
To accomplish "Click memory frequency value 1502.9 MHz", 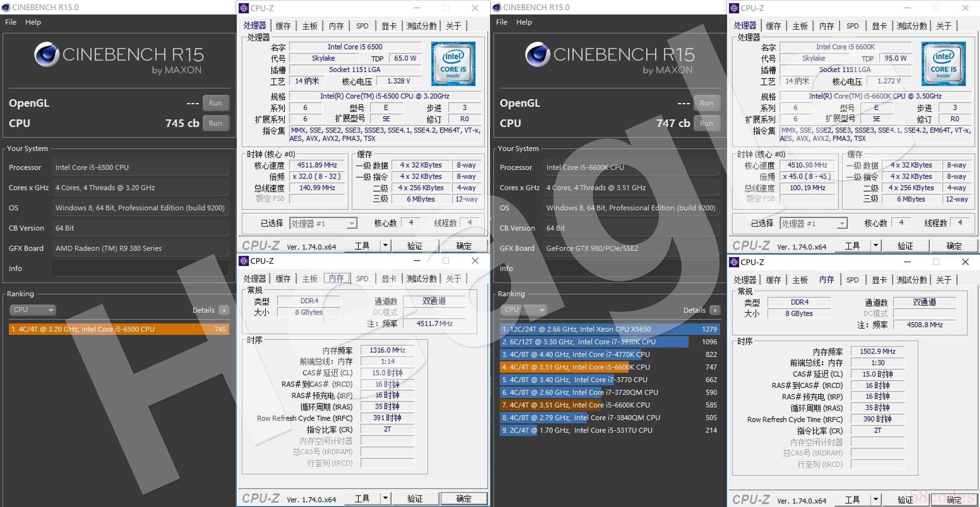I will [x=877, y=351].
